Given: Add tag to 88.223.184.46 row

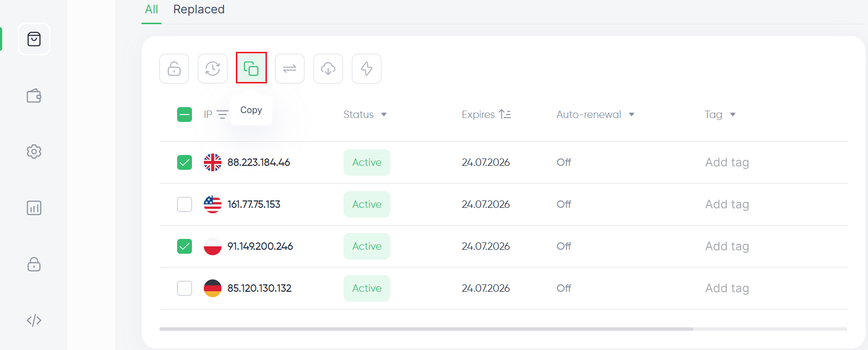Looking at the screenshot, I should pos(727,162).
